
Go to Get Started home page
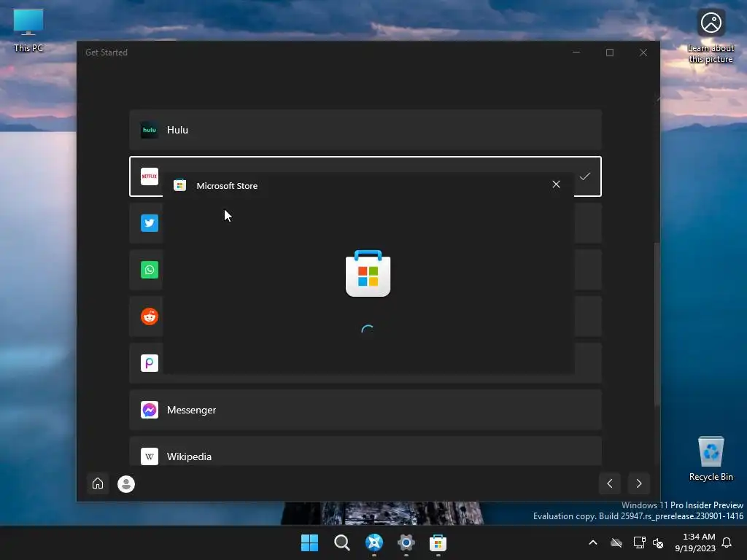pyautogui.click(x=98, y=483)
